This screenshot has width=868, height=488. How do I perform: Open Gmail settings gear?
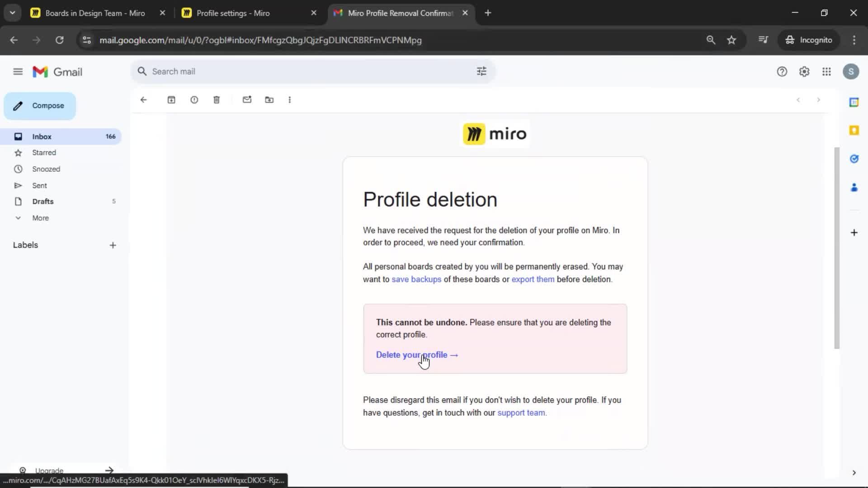(x=804, y=71)
